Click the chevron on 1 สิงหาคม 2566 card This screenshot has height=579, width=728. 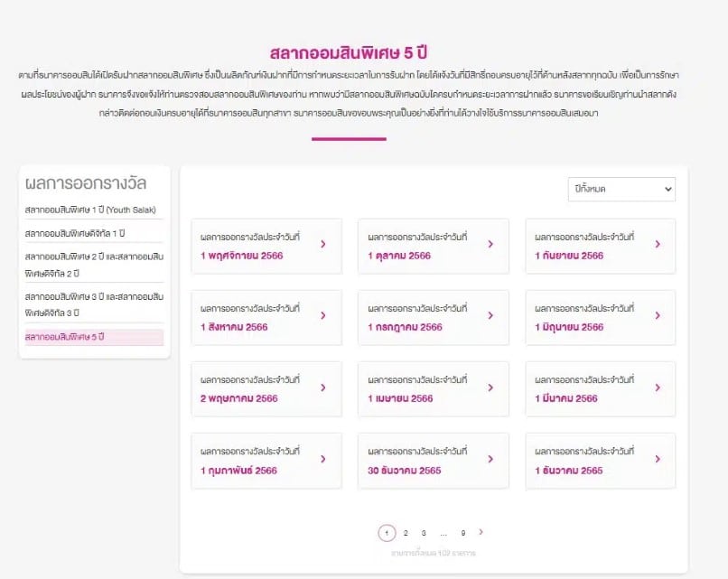[323, 316]
